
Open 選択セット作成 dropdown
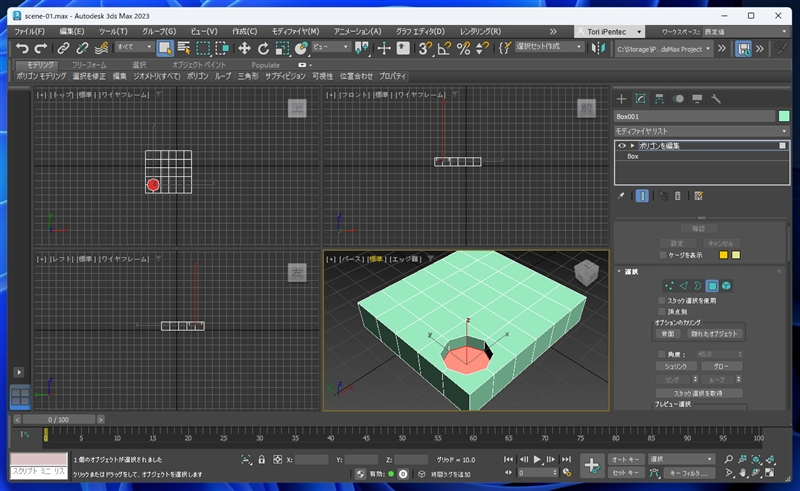tap(548, 47)
